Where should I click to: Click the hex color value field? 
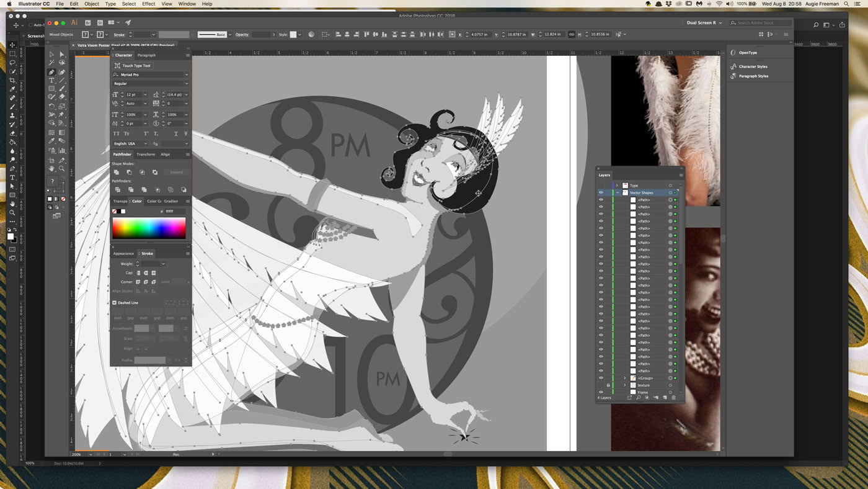[175, 212]
